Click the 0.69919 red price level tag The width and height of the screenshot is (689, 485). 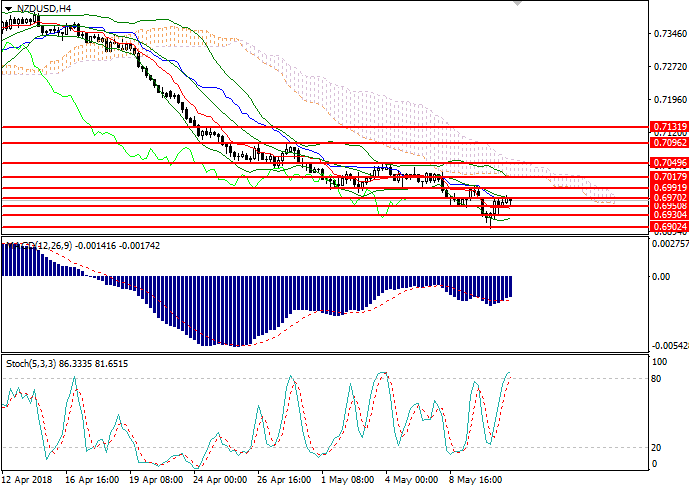pyautogui.click(x=668, y=187)
